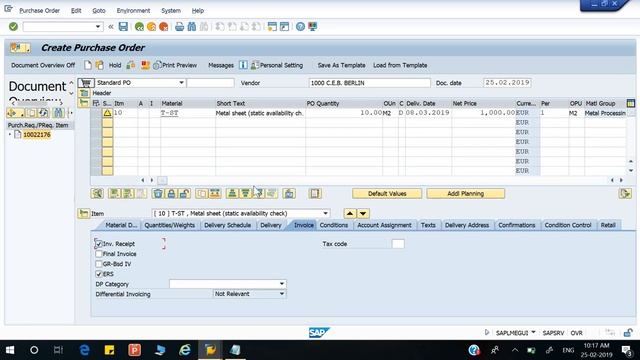Click the blue Messages info icon
This screenshot has height=360, width=640.
[243, 65]
